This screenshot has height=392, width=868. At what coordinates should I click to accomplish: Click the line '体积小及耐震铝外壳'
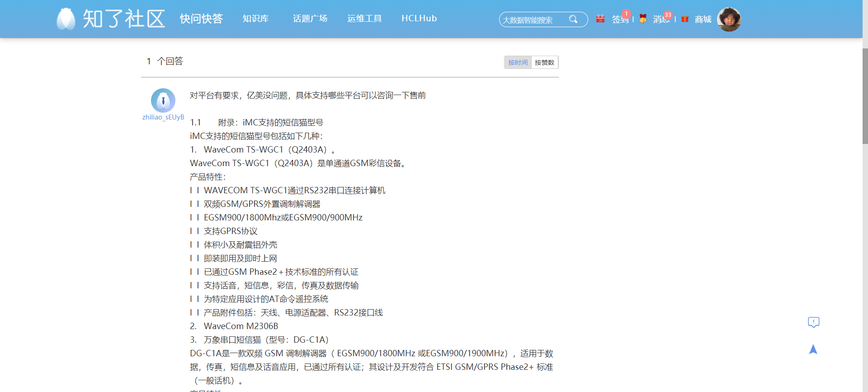click(241, 245)
